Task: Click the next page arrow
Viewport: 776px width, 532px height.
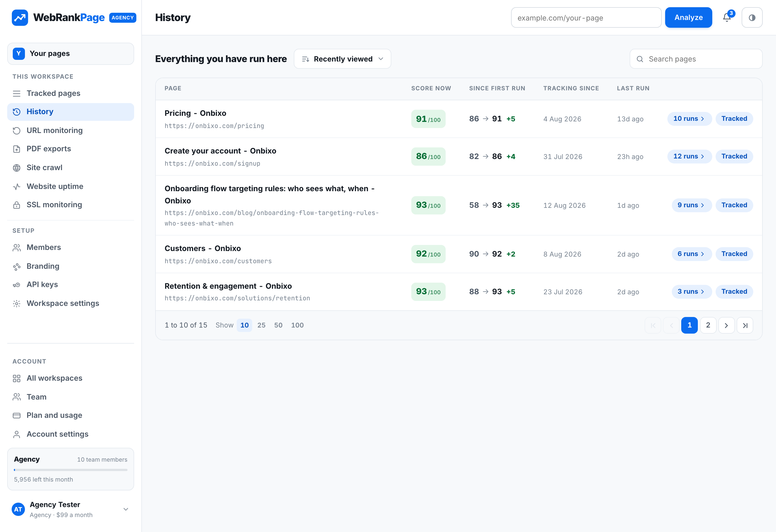Action: (x=726, y=325)
